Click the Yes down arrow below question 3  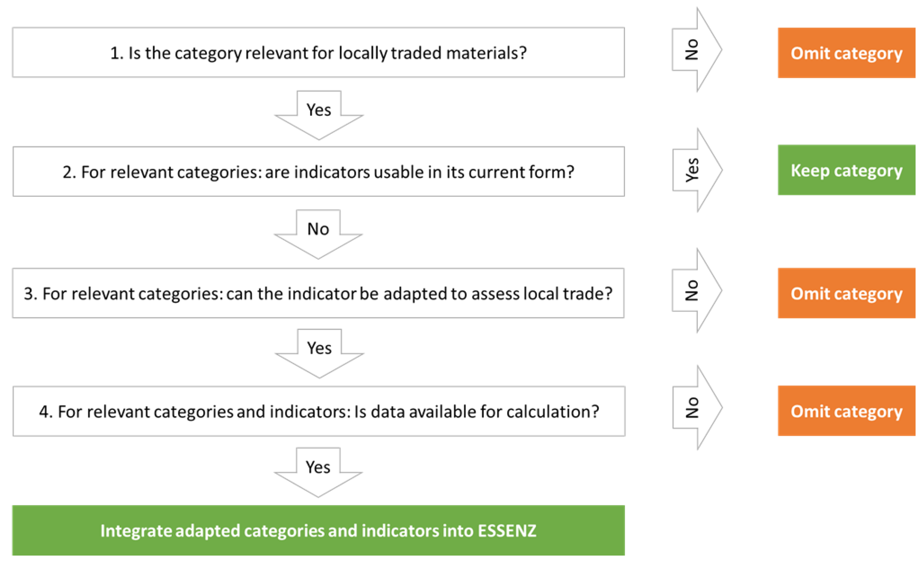pyautogui.click(x=319, y=351)
